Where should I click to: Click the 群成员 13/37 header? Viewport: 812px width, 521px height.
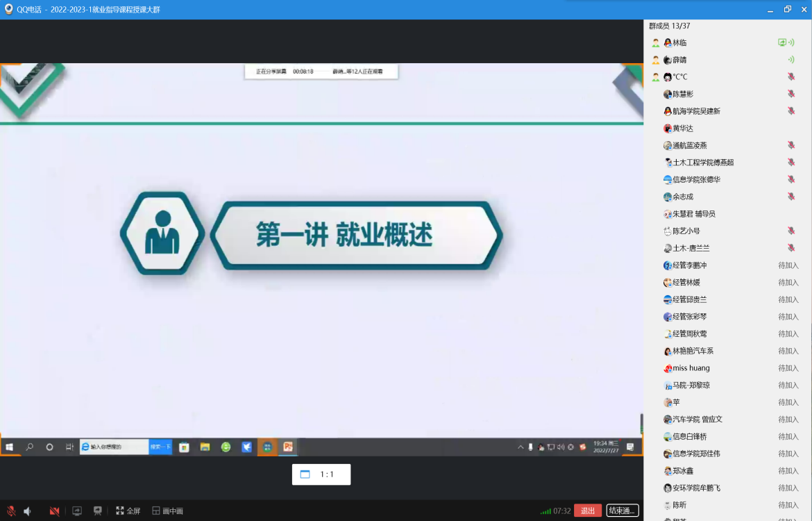(669, 26)
